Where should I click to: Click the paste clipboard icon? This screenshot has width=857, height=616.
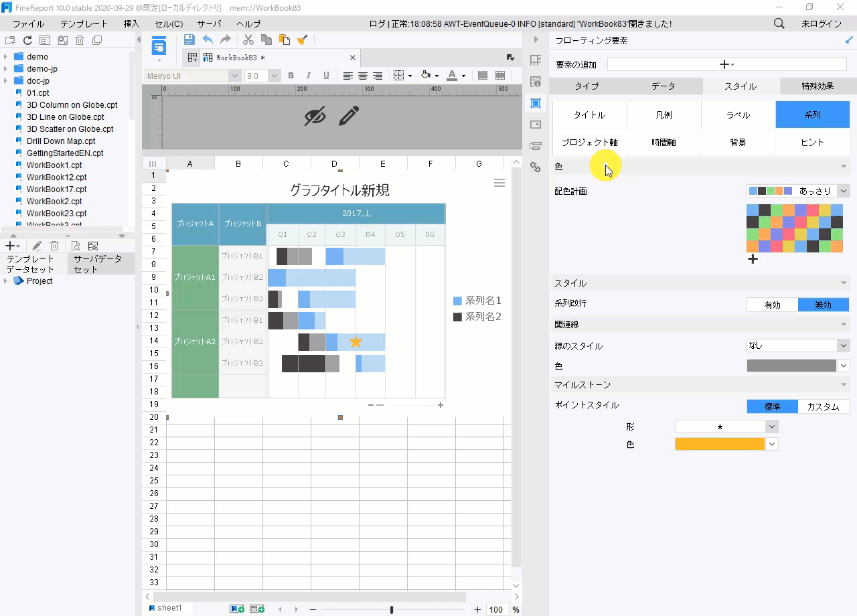tap(284, 40)
